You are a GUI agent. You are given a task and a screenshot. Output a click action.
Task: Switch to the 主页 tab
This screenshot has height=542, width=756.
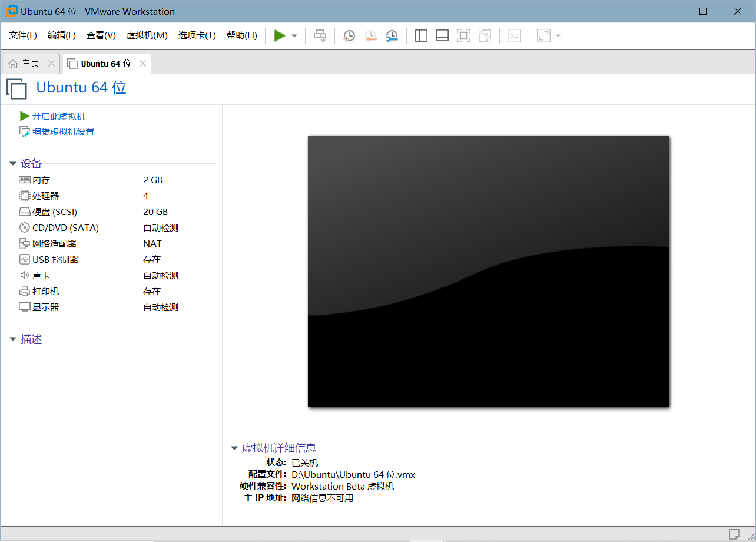[31, 64]
